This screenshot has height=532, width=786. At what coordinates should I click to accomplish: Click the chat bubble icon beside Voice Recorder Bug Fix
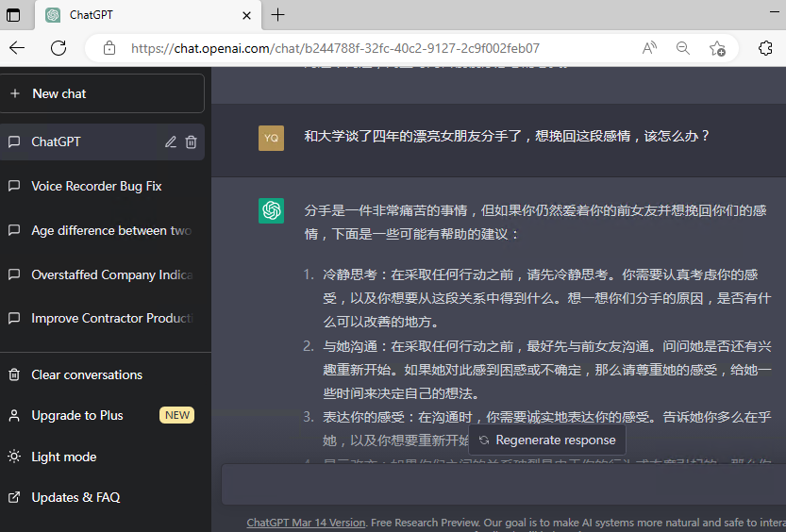pos(14,186)
